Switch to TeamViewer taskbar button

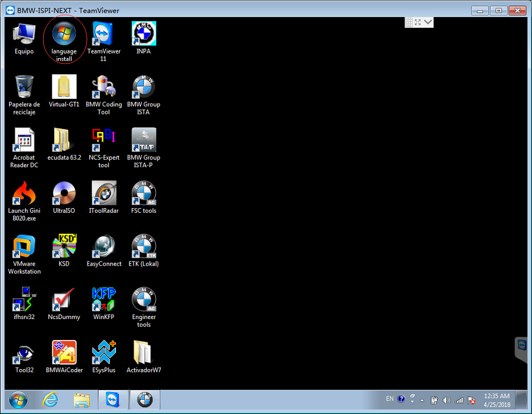coord(113,400)
